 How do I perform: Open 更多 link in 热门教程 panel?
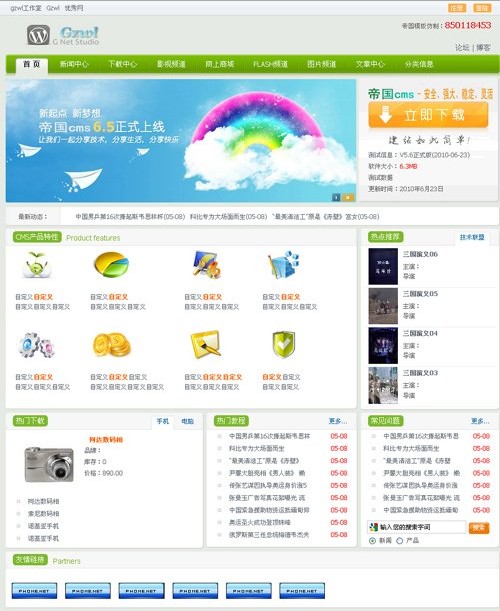coord(337,421)
